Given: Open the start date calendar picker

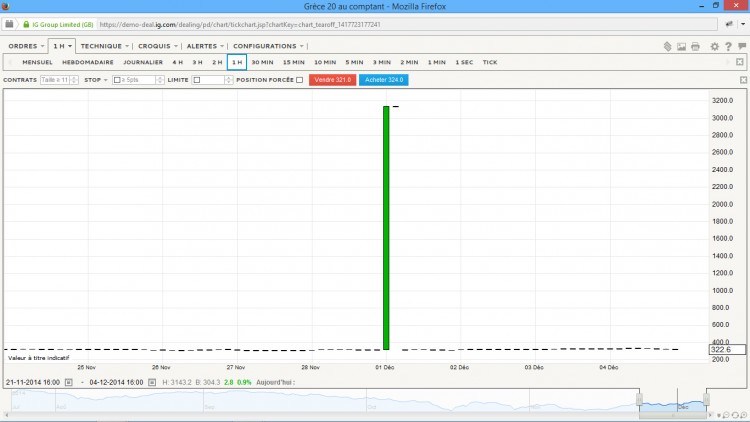Looking at the screenshot, I should (68, 382).
